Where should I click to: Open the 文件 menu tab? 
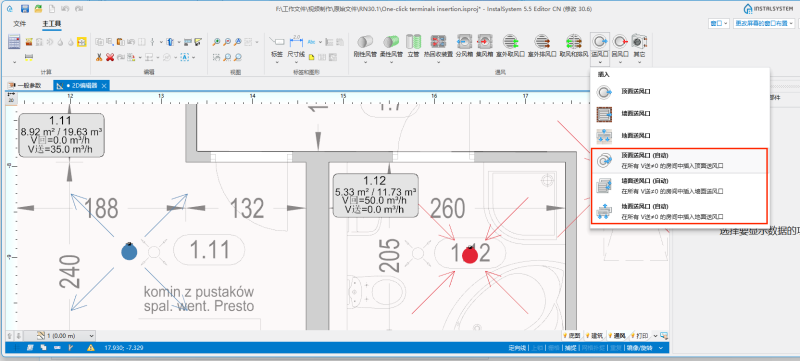tap(19, 23)
